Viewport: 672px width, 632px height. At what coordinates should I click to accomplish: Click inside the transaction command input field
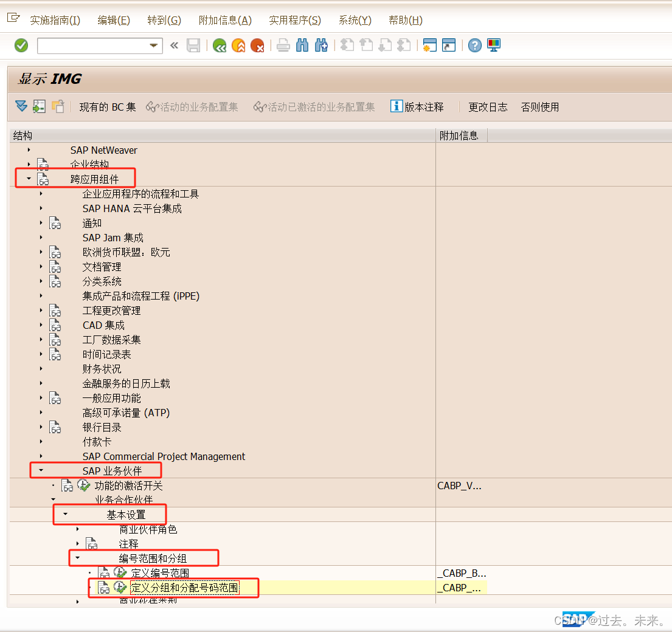tap(94, 46)
